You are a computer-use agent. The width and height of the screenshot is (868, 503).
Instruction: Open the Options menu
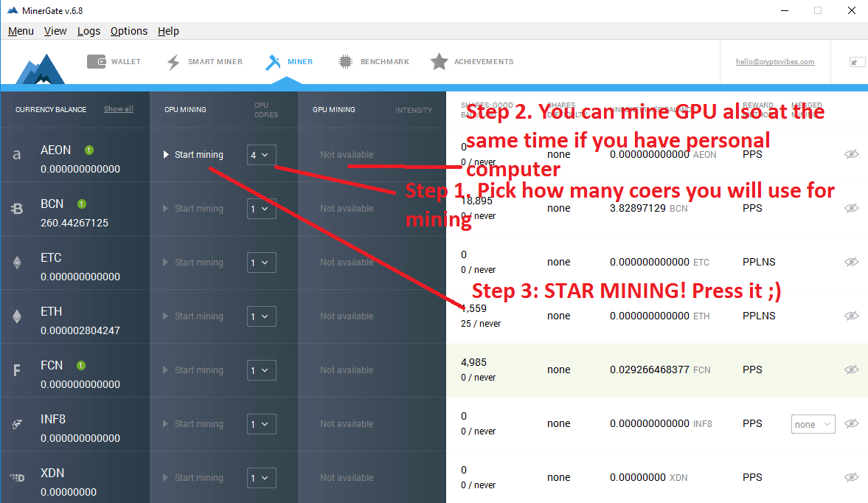129,31
